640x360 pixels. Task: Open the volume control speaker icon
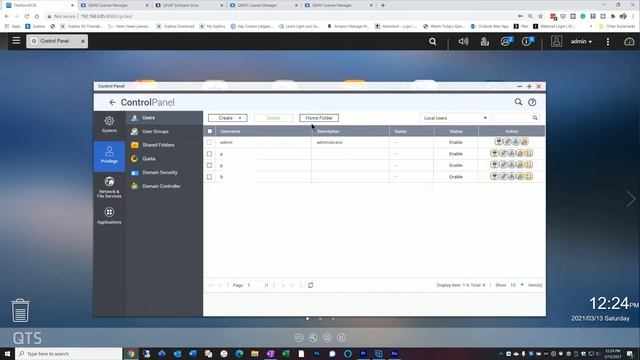[463, 41]
